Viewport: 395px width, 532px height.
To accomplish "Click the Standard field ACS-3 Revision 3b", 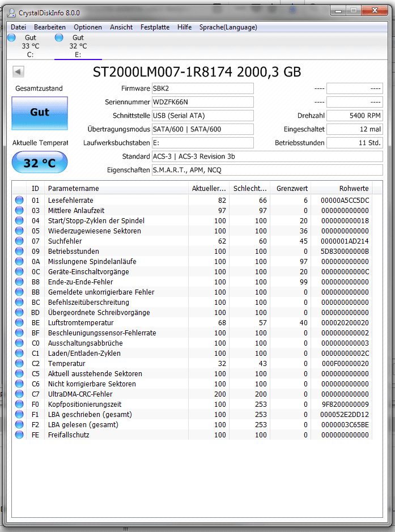I will coord(267,156).
